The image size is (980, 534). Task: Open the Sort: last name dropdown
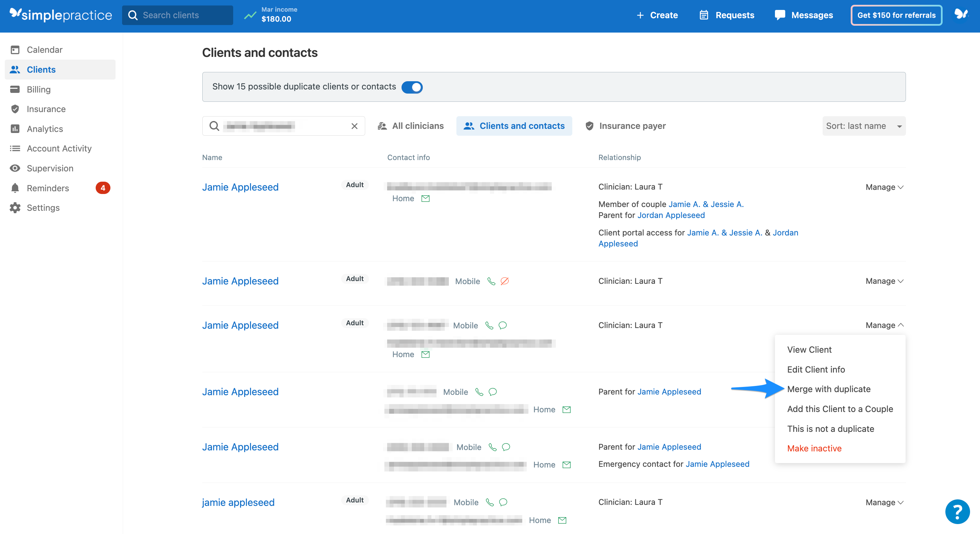point(864,126)
